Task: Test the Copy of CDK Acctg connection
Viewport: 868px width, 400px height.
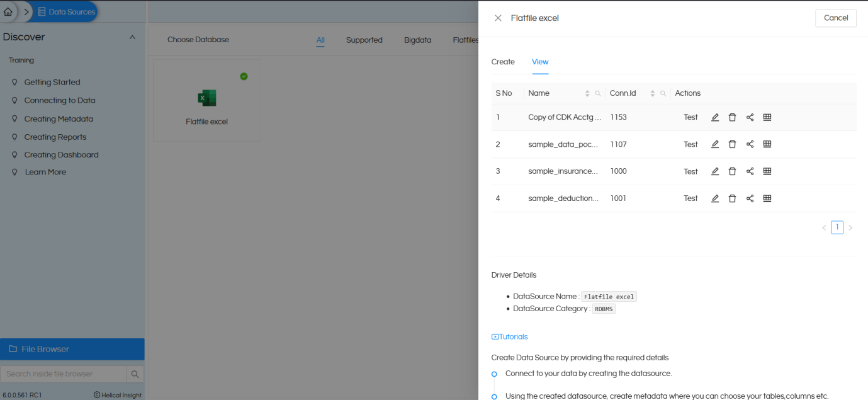Action: (x=690, y=117)
